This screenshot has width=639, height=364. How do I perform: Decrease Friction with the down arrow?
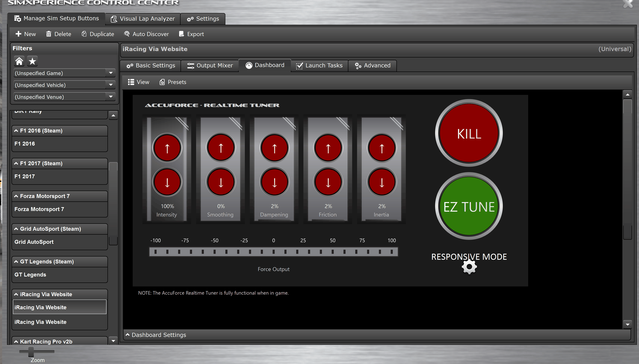click(x=328, y=182)
